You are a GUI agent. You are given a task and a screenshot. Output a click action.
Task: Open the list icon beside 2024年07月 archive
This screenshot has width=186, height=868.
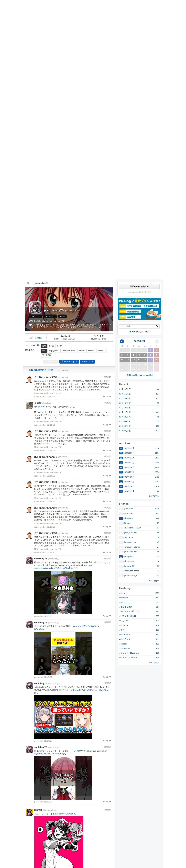point(121,482)
